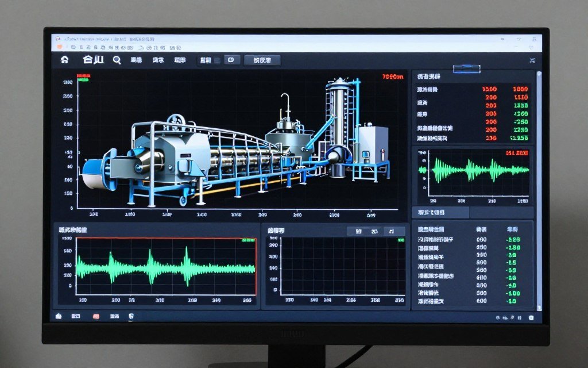This screenshot has width=588, height=368.
Task: Click the browser favicon in the window title bar
Action: (57, 39)
